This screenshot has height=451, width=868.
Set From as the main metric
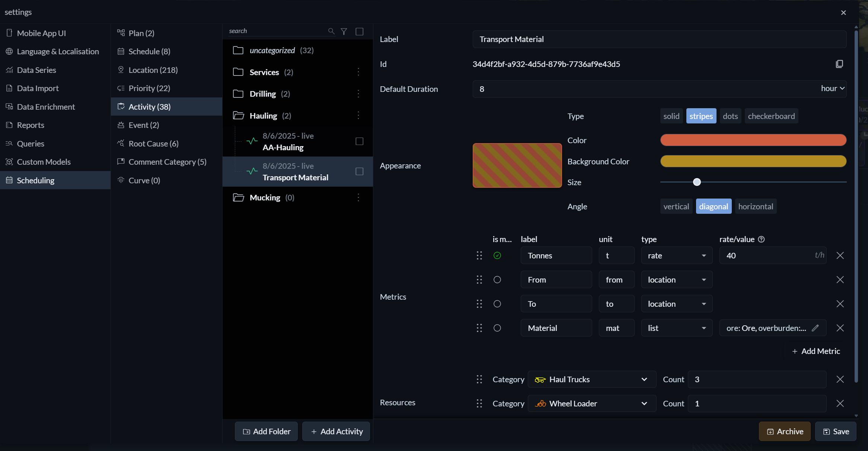497,280
